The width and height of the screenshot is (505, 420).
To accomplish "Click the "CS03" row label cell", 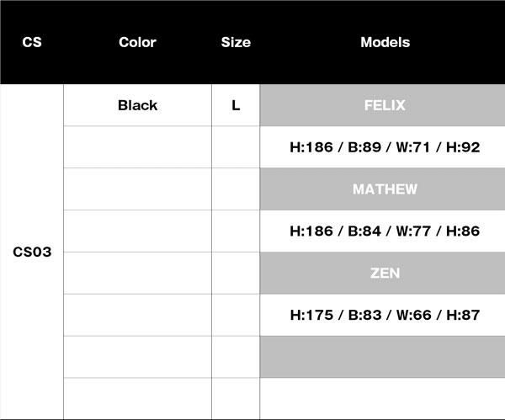I will click(32, 252).
